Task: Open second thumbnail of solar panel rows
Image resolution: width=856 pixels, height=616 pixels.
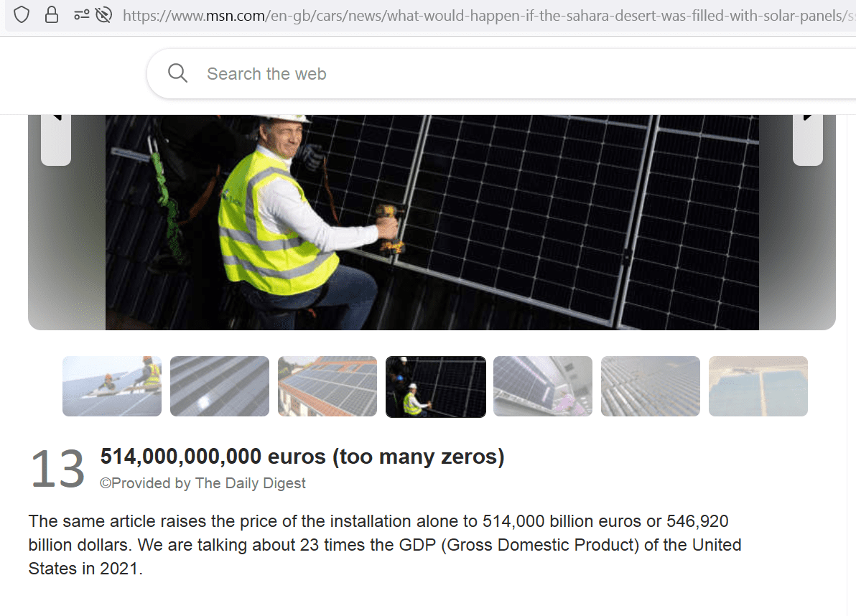Action: tap(220, 386)
